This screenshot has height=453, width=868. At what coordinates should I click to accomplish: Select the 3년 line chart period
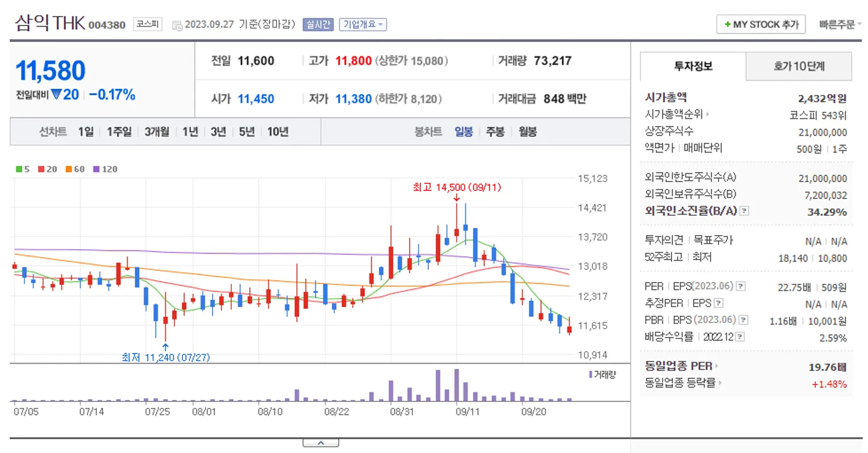coord(218,132)
